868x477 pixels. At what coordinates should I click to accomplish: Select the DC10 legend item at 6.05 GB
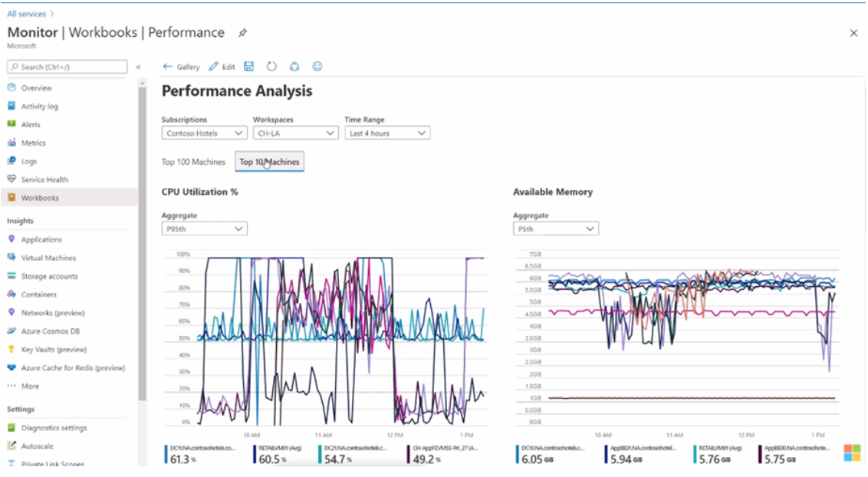click(551, 454)
